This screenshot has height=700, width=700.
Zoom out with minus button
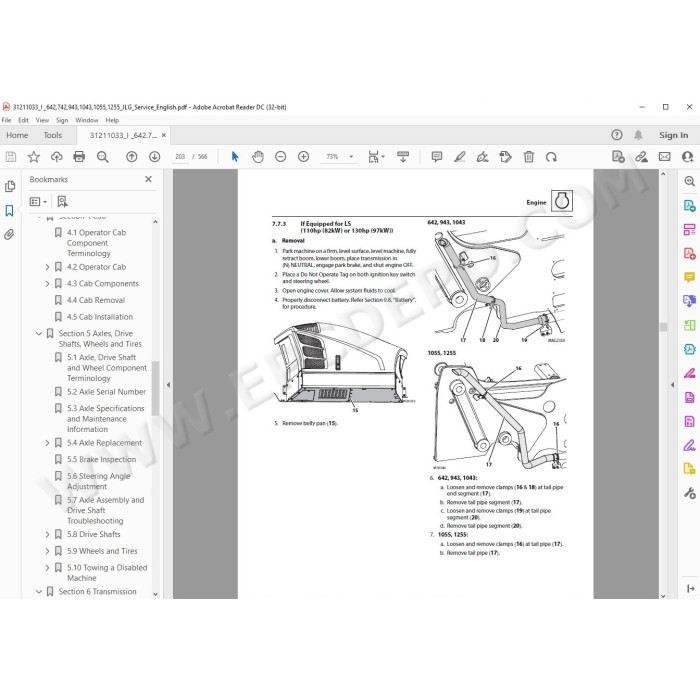[x=280, y=157]
